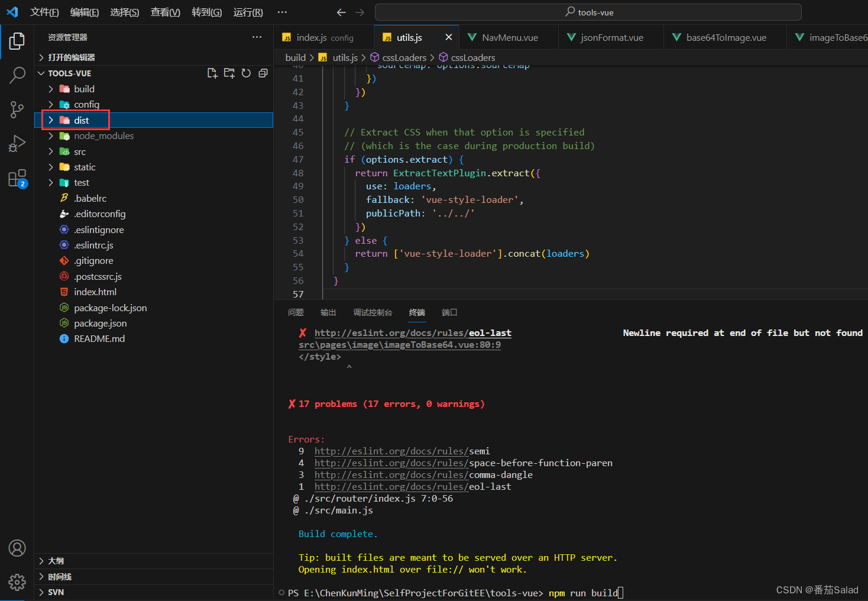The width and height of the screenshot is (868, 601).
Task: Open the Source Control view icon
Action: (x=17, y=109)
